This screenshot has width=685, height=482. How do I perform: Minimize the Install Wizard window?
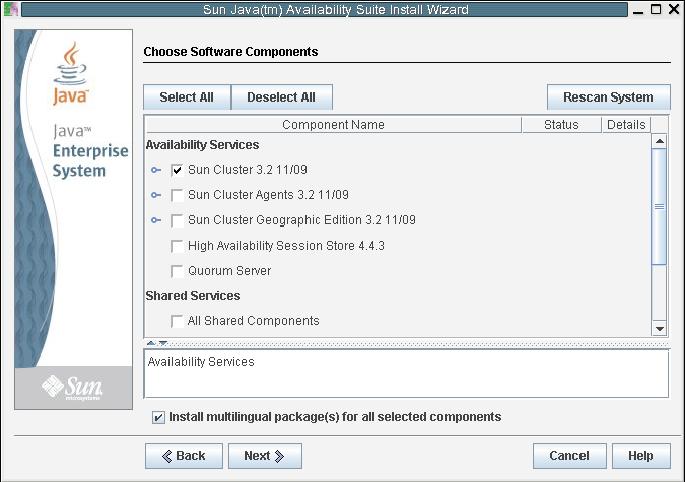pos(638,10)
